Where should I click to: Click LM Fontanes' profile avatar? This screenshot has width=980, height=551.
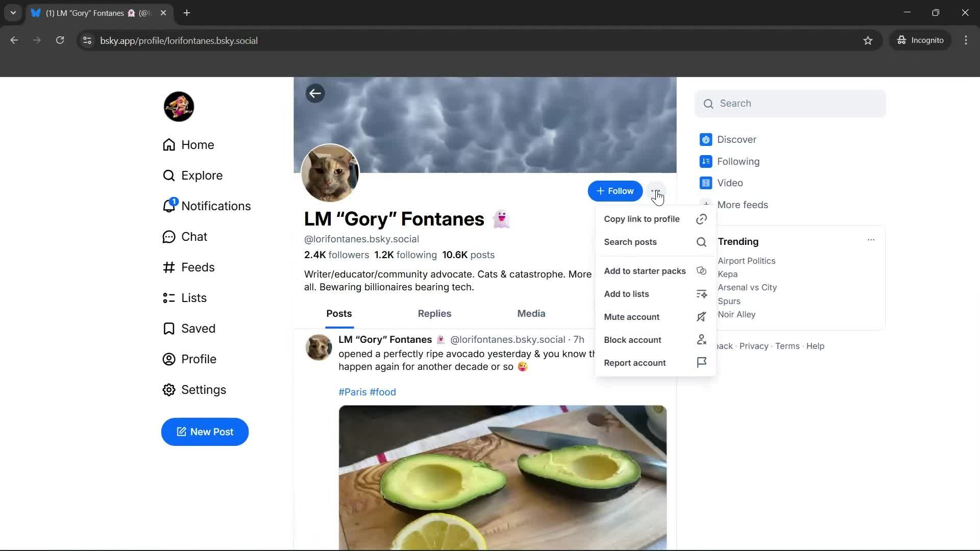[330, 173]
